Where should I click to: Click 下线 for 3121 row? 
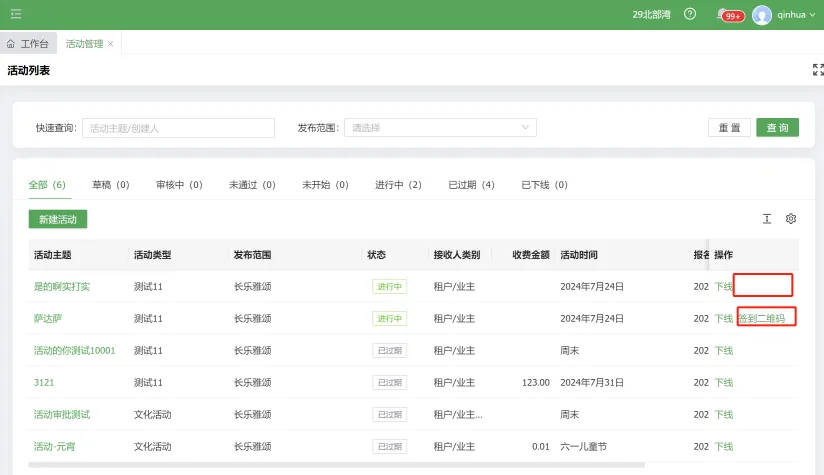[724, 383]
